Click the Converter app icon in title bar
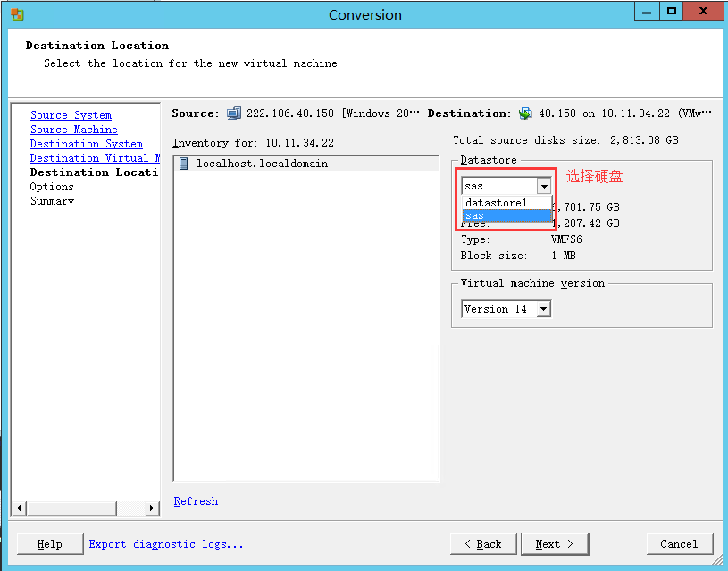Image resolution: width=728 pixels, height=571 pixels. (18, 14)
